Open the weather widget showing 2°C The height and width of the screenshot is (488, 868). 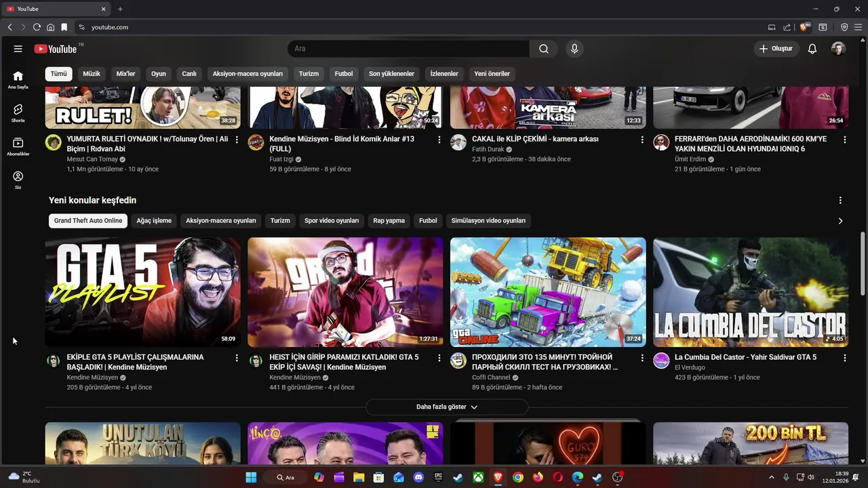click(x=24, y=477)
